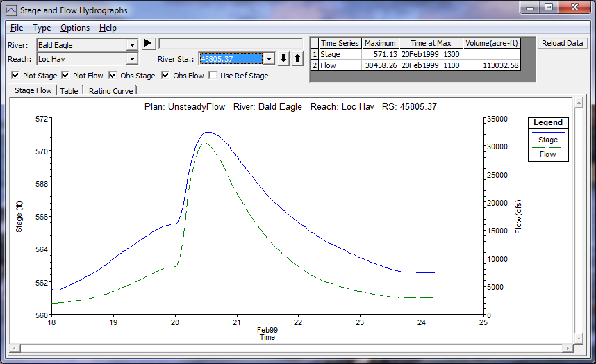Expand the Reach dropdown showing Loc Hav
The width and height of the screenshot is (596, 364).
point(132,59)
